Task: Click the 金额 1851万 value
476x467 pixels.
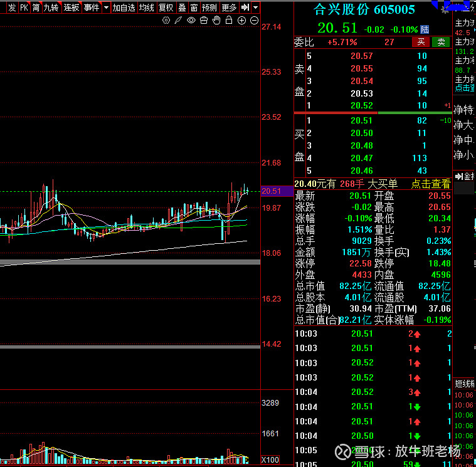Action: (x=357, y=252)
